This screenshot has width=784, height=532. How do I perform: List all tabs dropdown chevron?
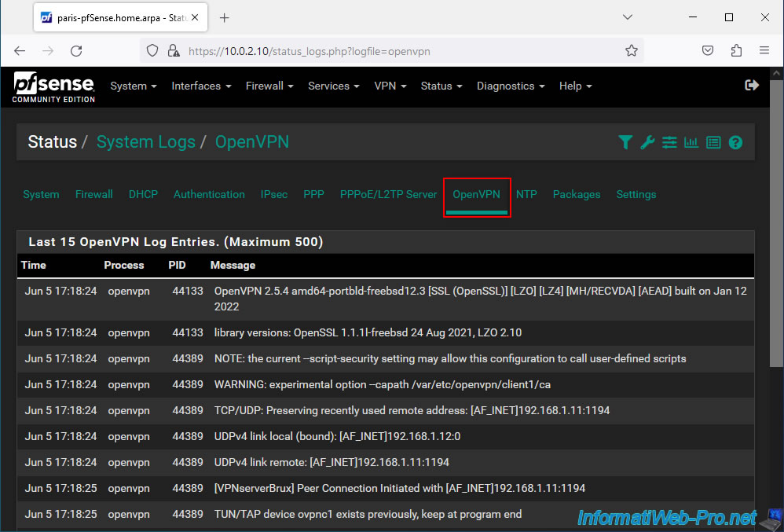point(628,17)
